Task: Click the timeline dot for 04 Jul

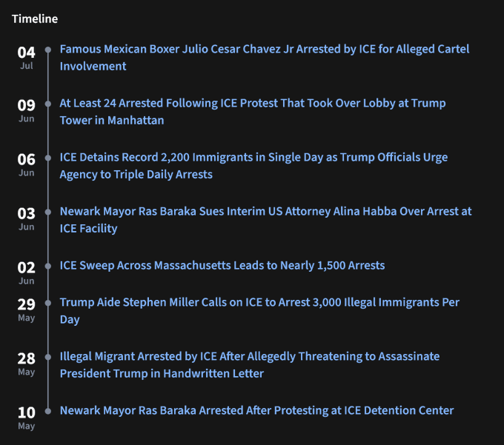Action: click(x=48, y=50)
